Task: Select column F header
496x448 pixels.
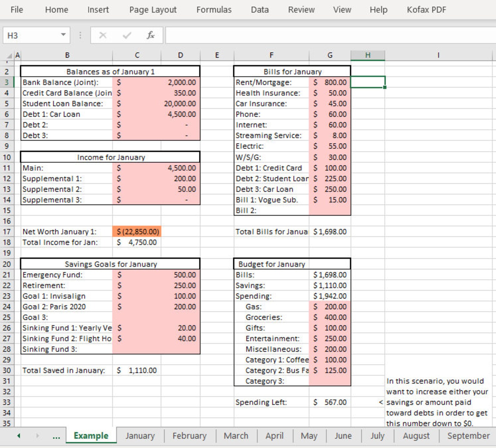Action: 271,55
